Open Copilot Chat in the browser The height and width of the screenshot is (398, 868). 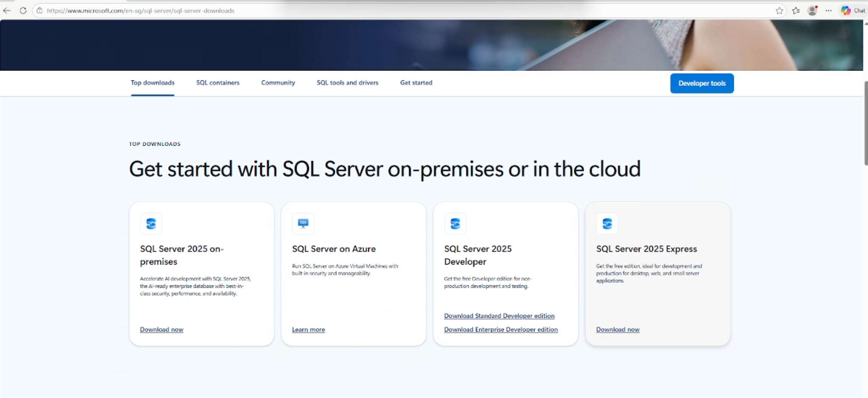click(x=846, y=10)
